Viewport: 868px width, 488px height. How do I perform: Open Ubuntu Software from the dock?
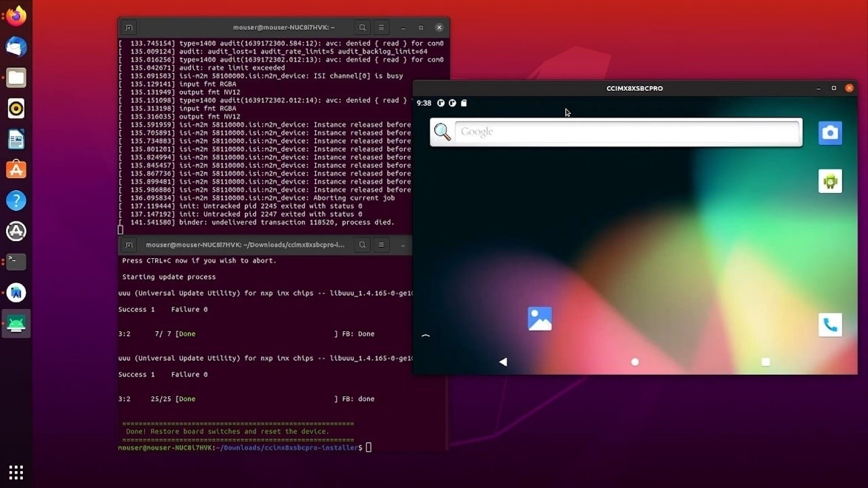pyautogui.click(x=16, y=169)
